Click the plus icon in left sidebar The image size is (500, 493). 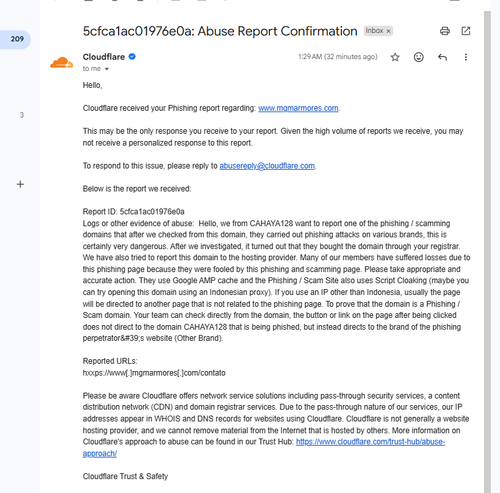point(20,184)
